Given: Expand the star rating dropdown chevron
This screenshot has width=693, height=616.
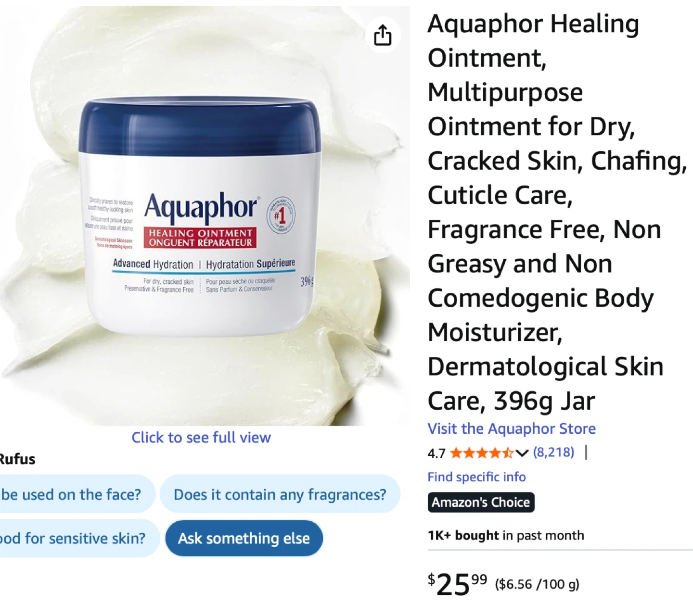Looking at the screenshot, I should (x=522, y=453).
